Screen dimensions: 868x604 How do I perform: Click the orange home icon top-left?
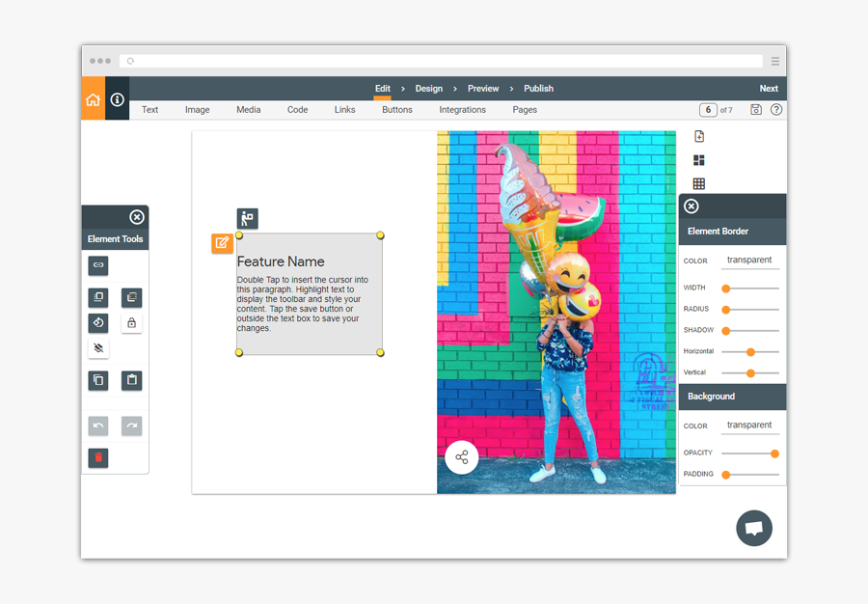click(x=92, y=98)
